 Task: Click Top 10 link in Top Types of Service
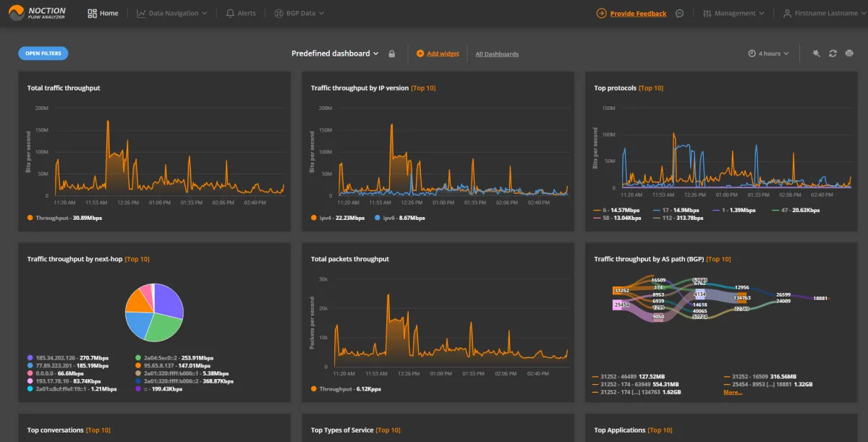coord(388,430)
